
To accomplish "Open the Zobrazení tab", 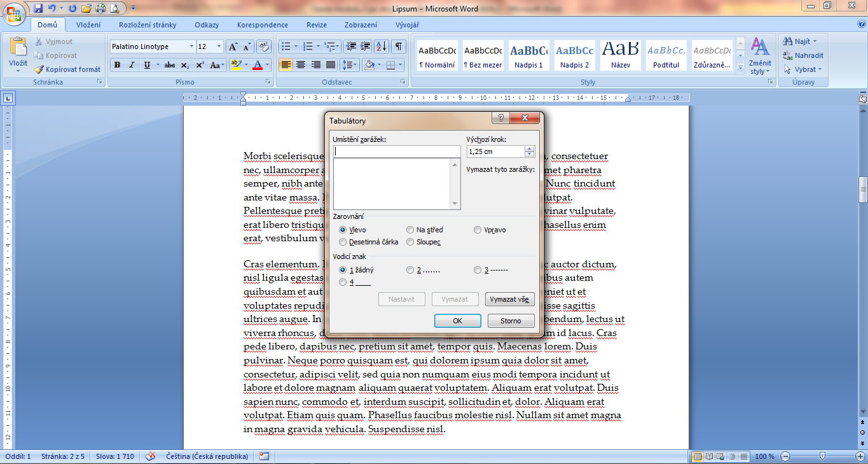I will click(361, 25).
